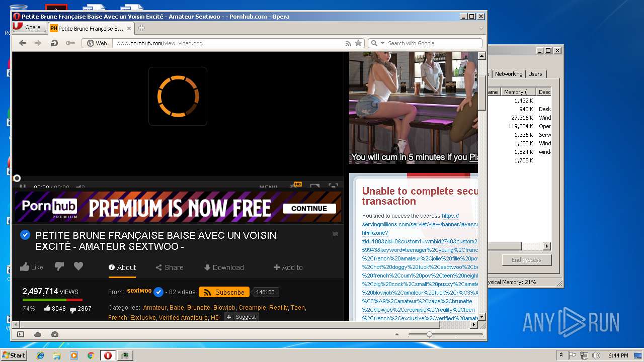
Task: Open the 'Verified Amateurs' category link
Action: coord(183,318)
